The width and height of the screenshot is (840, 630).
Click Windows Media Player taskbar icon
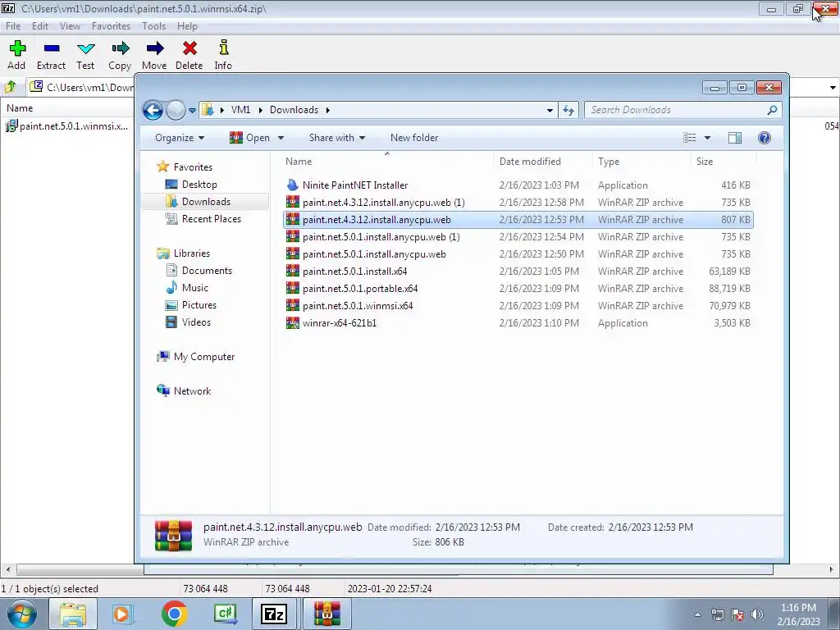[x=123, y=614]
